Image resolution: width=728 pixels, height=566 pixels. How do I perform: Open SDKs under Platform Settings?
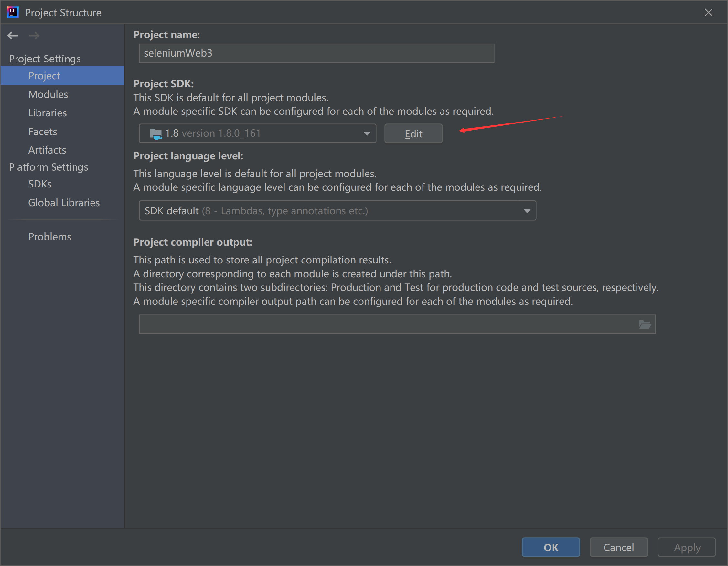[x=40, y=184]
